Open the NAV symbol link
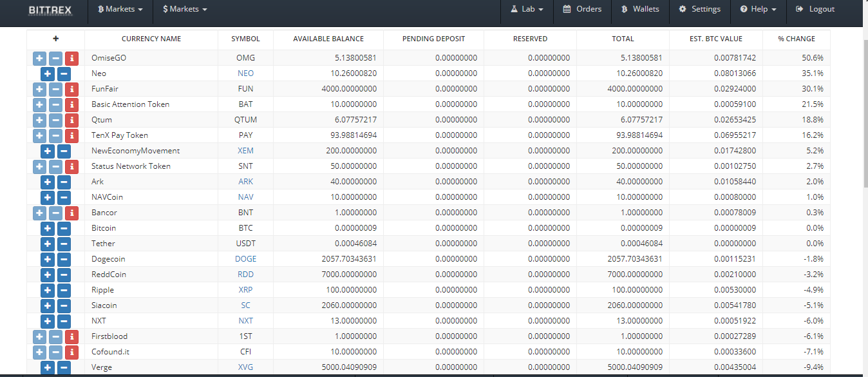This screenshot has height=377, width=868. (245, 197)
